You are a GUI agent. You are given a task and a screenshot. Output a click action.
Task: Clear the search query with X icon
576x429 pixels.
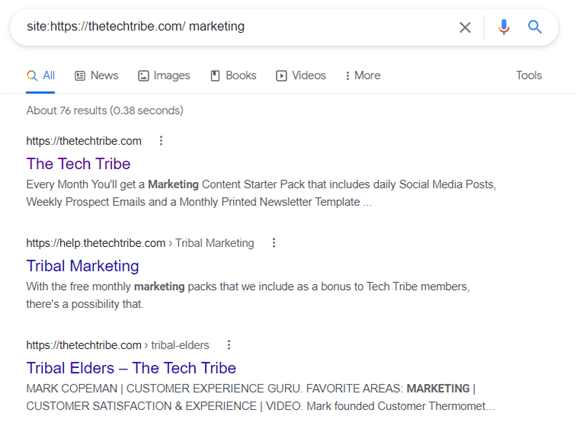click(465, 27)
